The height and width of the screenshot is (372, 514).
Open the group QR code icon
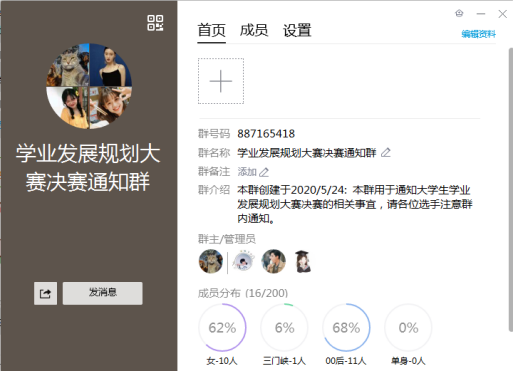click(x=155, y=23)
